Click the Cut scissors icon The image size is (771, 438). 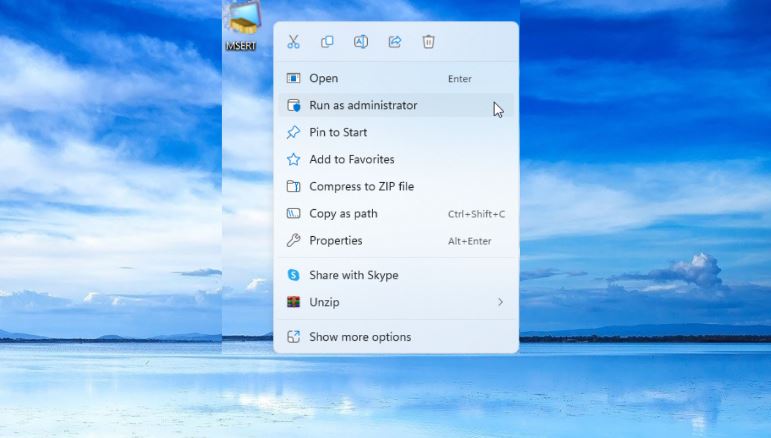(x=294, y=42)
